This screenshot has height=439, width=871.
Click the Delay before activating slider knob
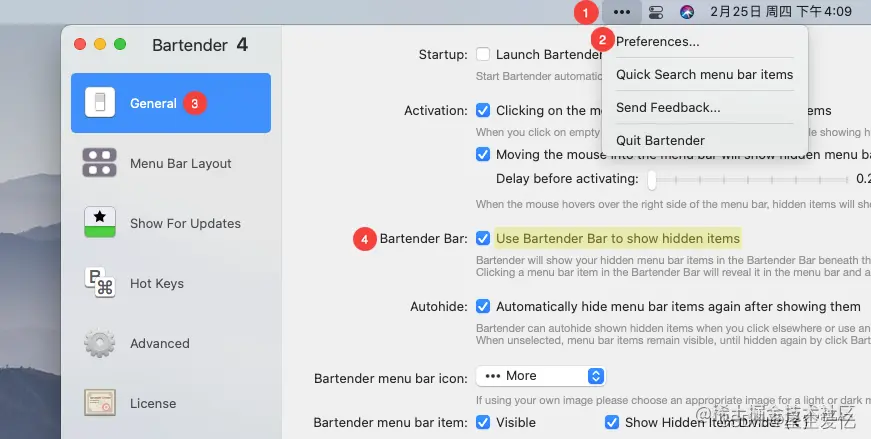click(652, 179)
